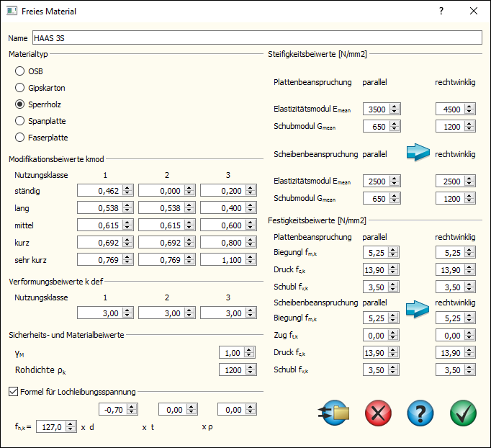Click stepper of fh,k value 127,0
The height and width of the screenshot is (448, 491).
coord(71,426)
